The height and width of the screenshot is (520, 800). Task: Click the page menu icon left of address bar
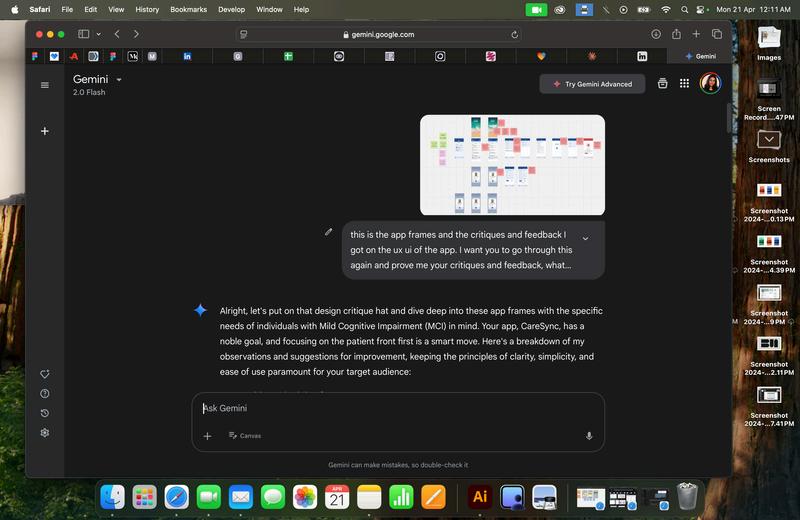pyautogui.click(x=244, y=34)
